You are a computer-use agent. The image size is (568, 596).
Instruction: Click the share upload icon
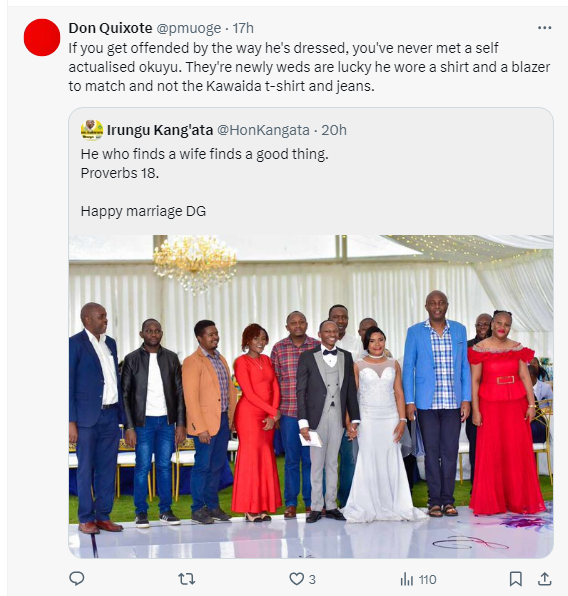point(544,579)
